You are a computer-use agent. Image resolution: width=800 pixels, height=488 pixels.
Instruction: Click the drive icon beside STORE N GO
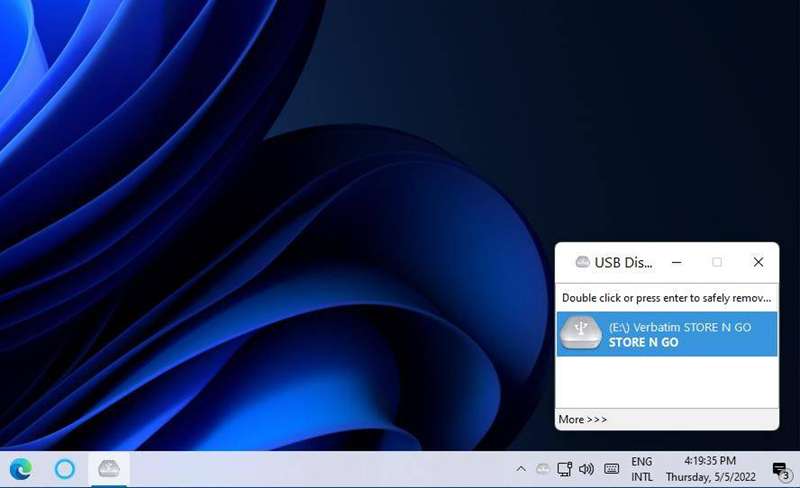581,333
